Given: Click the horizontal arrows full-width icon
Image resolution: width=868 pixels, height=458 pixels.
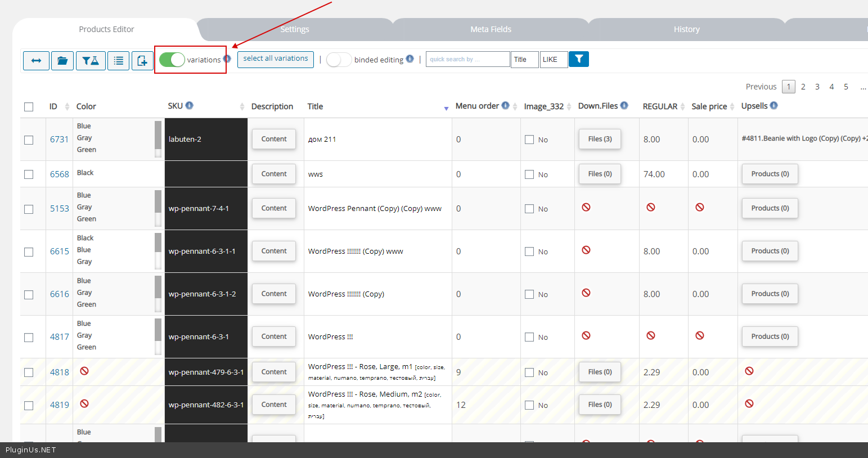Looking at the screenshot, I should pos(36,61).
